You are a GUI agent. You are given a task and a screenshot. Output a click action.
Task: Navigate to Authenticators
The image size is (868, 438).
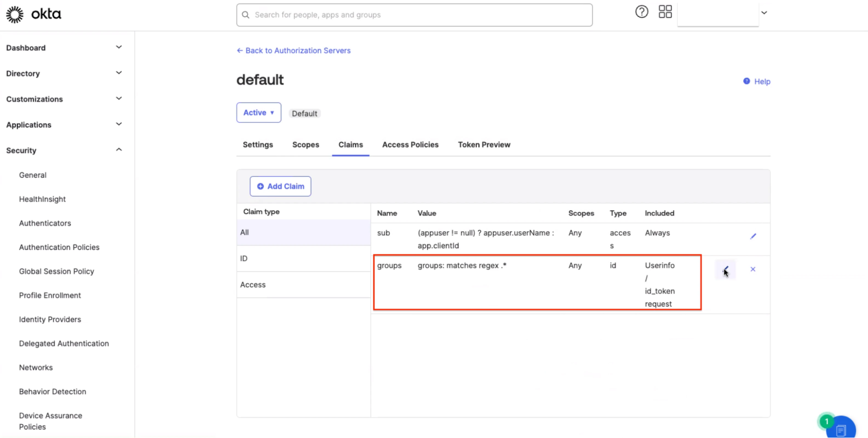click(45, 223)
